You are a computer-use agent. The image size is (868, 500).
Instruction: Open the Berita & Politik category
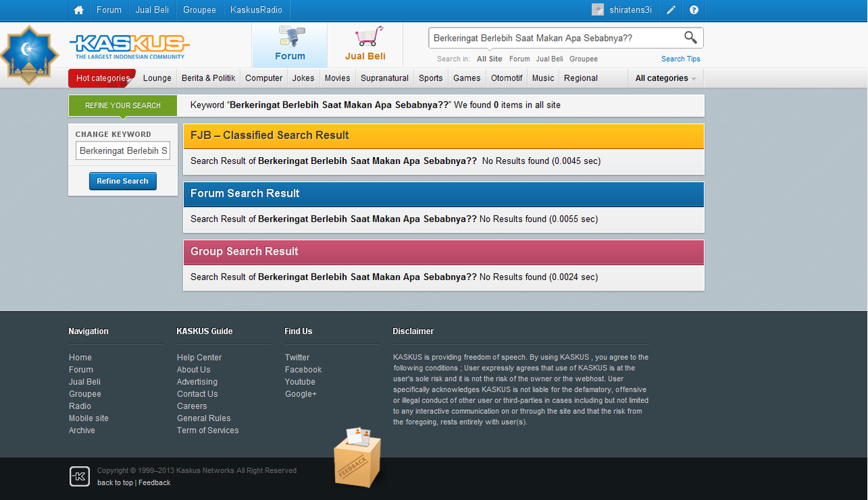point(208,78)
